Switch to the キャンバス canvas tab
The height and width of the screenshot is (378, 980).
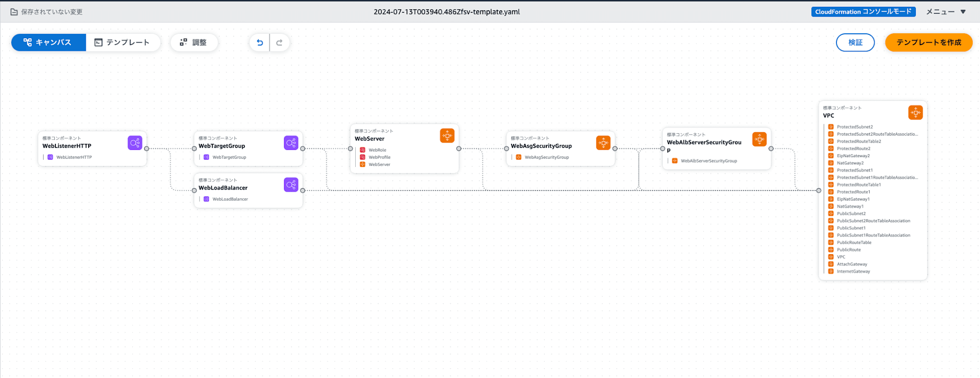pyautogui.click(x=49, y=43)
